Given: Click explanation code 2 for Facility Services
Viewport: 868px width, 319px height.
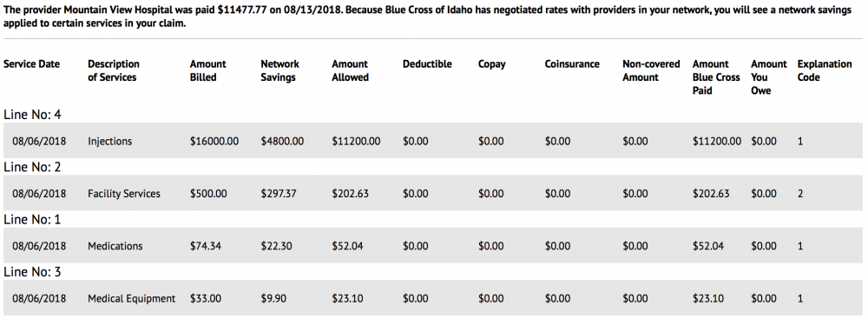Looking at the screenshot, I should click(800, 194).
